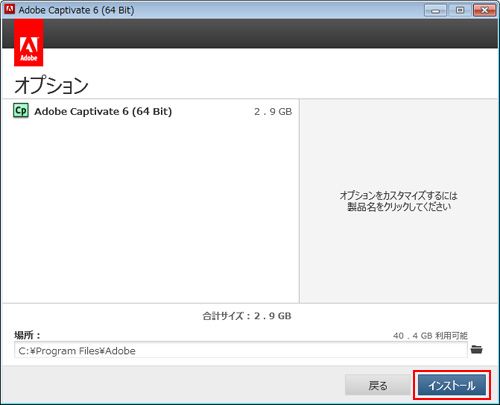Click the 合計サイズ: 2.9 GB text

pos(247,316)
